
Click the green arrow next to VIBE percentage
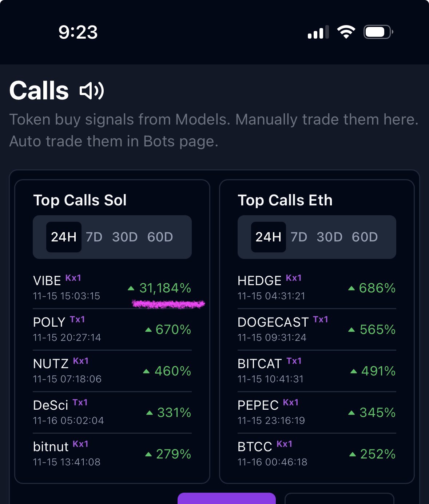131,288
